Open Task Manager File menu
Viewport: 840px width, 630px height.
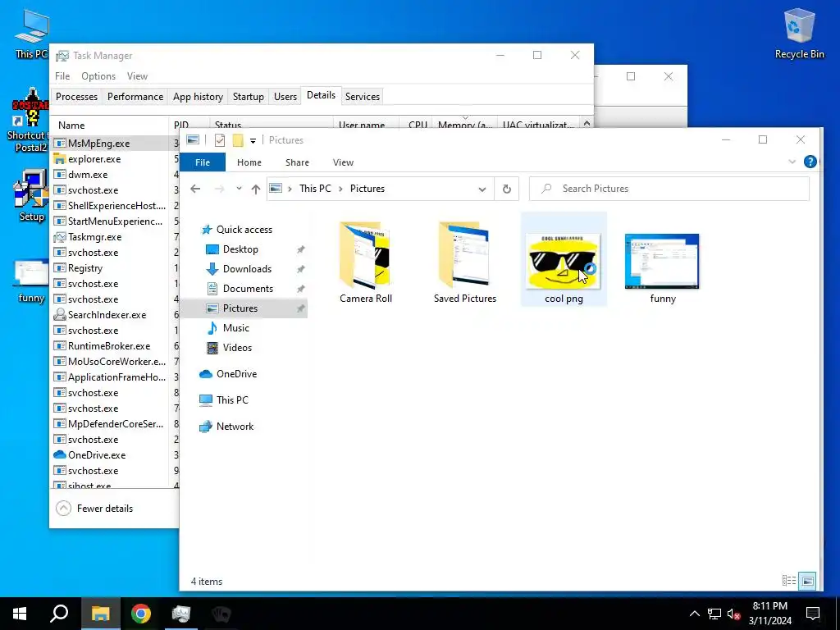tap(62, 76)
